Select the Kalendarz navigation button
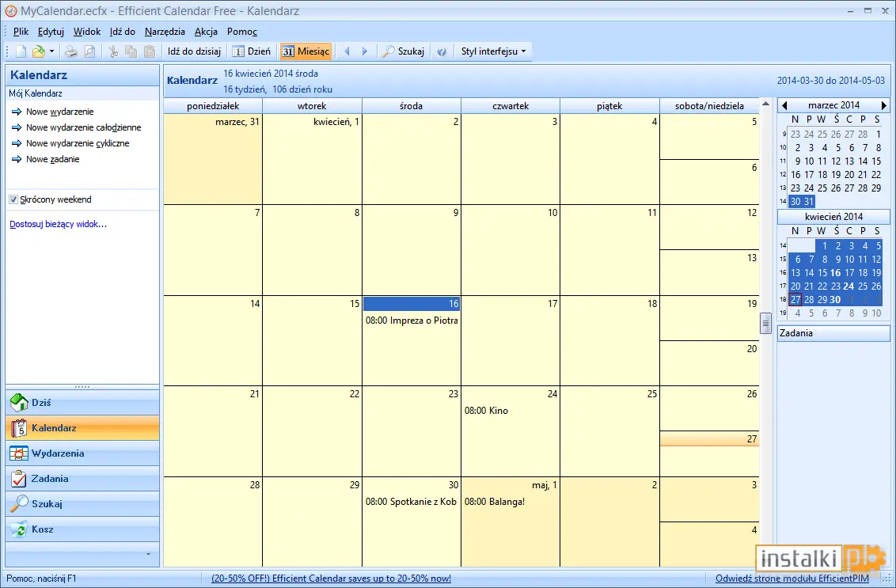 [82, 427]
